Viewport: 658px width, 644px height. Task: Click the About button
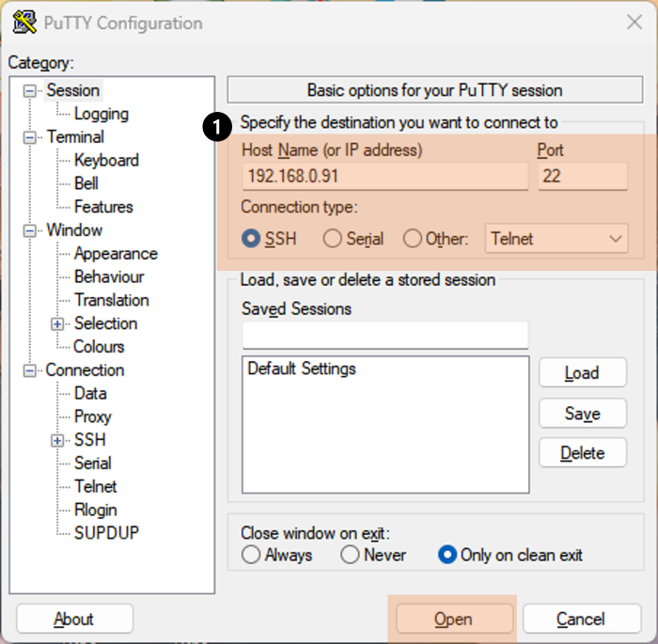[74, 619]
